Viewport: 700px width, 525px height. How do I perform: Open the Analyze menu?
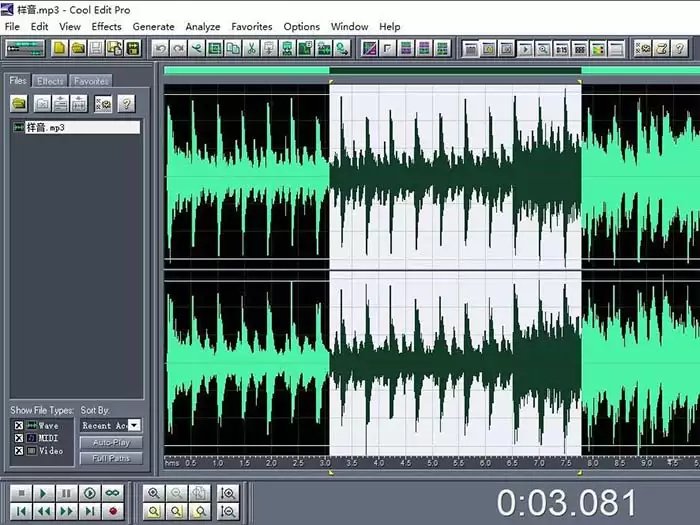click(203, 27)
